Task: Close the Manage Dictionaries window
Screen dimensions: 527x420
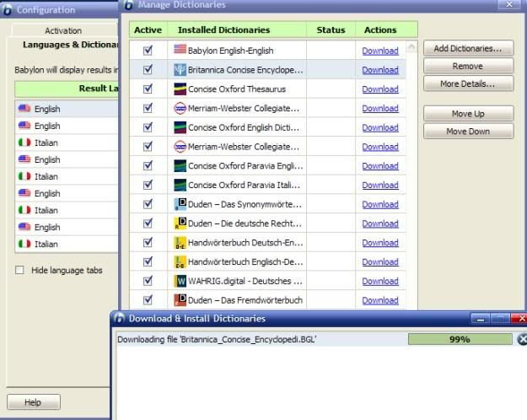Action: (509, 4)
